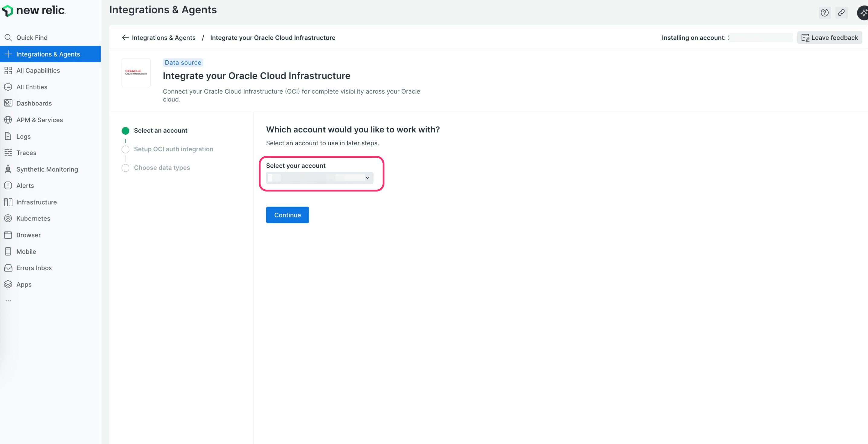Open the Logs section icon
868x444 pixels.
[x=8, y=136]
